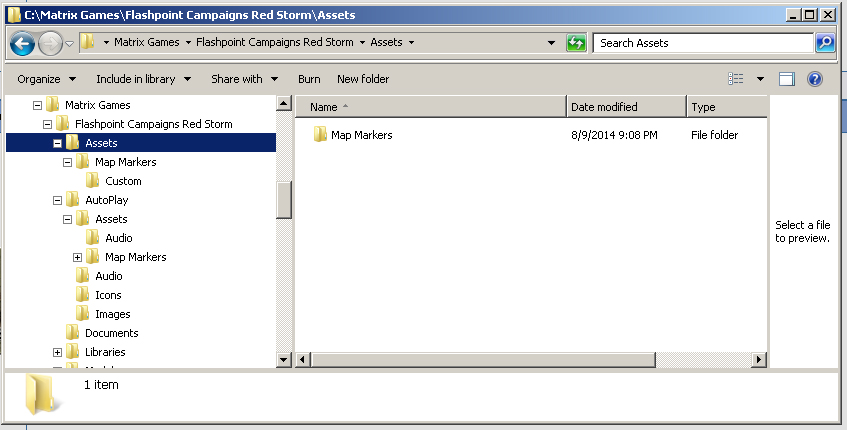Click the large folder icon in details pane
Viewport: 847px width, 430px height.
pyautogui.click(x=41, y=394)
